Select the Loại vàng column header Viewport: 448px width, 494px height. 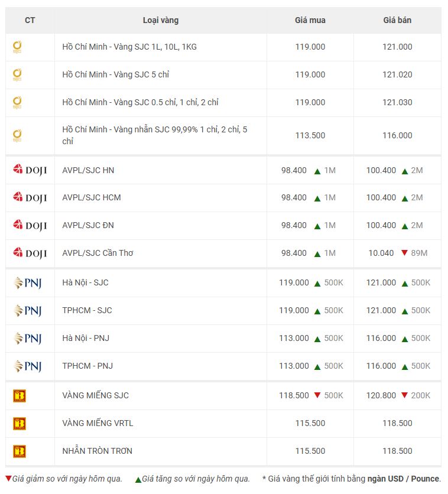(160, 20)
